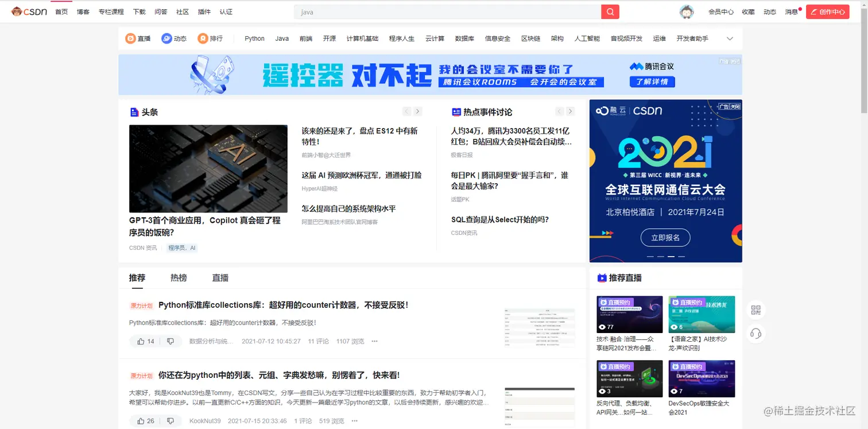Screen dimensions: 868x429
Task: Open 这届 AI 预测欧洲杯冠军 article
Action: (x=362, y=175)
